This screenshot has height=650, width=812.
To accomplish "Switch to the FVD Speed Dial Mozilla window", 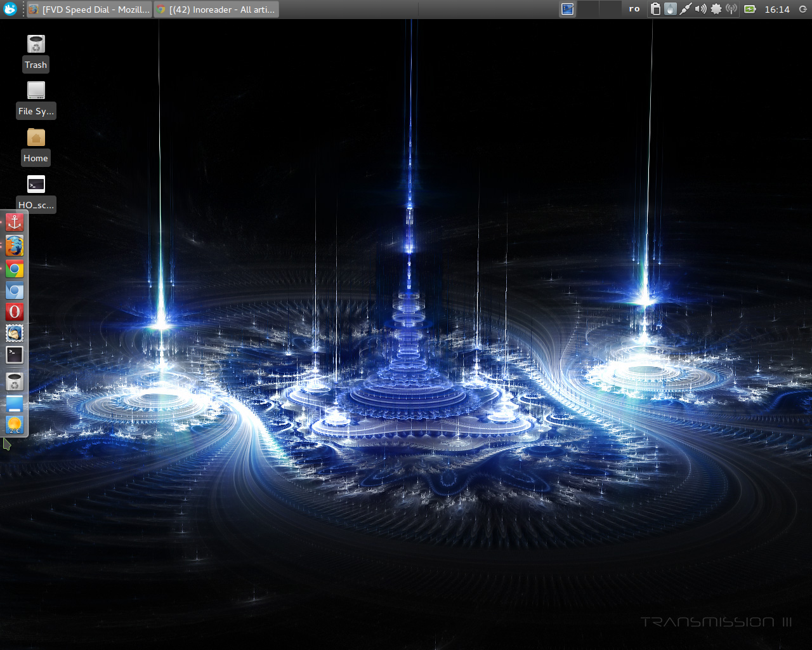I will coord(89,10).
